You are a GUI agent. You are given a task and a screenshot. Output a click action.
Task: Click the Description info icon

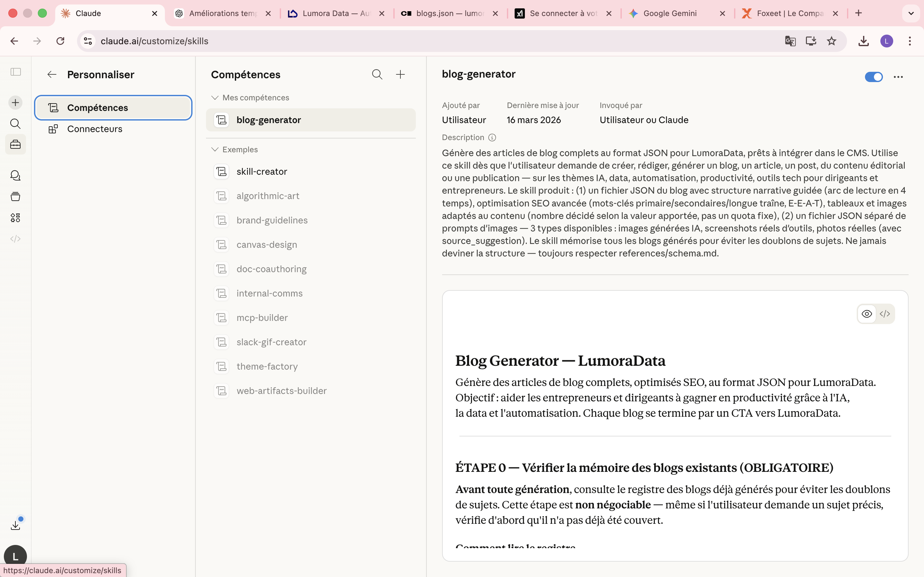click(492, 138)
